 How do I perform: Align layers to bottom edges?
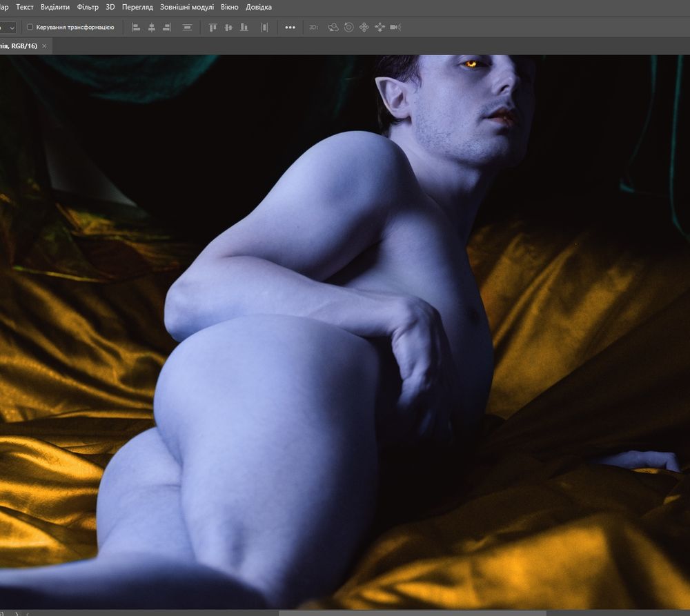244,28
